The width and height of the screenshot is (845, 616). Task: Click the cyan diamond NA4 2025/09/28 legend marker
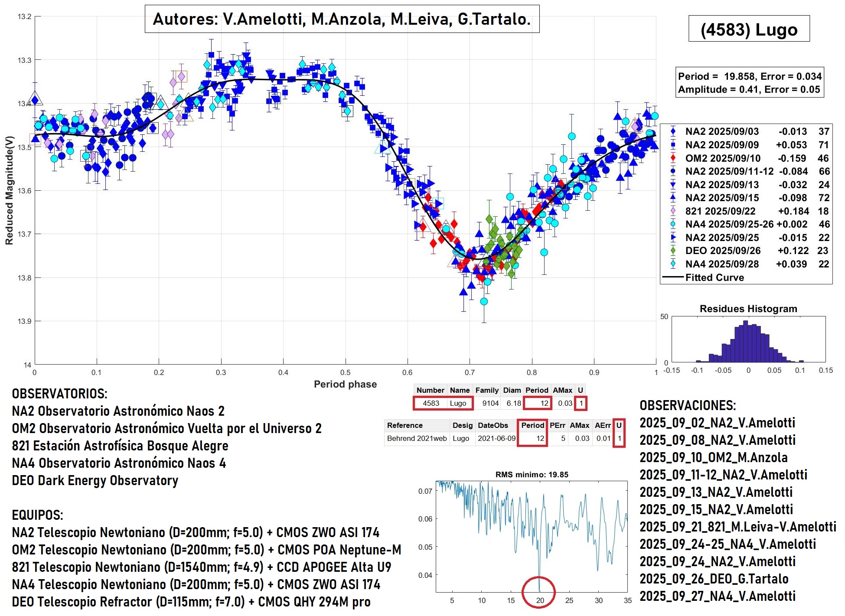(673, 264)
